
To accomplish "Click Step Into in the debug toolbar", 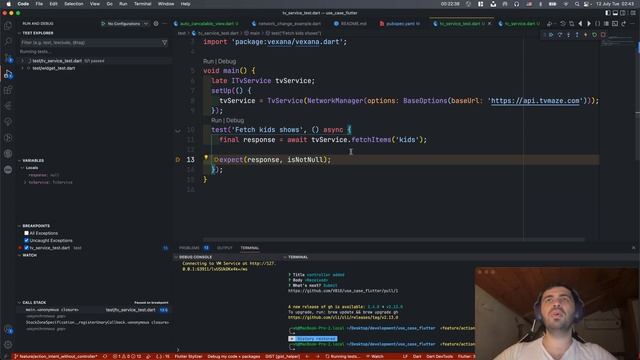I will coord(568,35).
